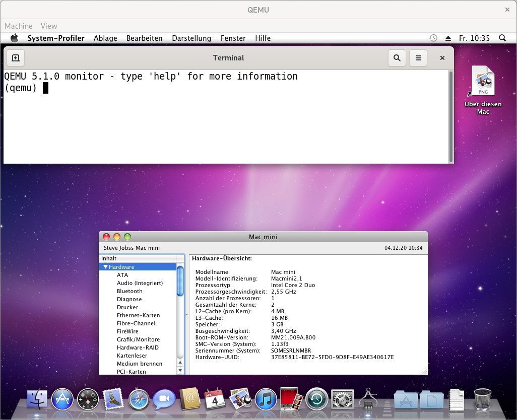The image size is (517, 420).
Task: Launch Safari compass icon in Dock
Action: [139, 399]
